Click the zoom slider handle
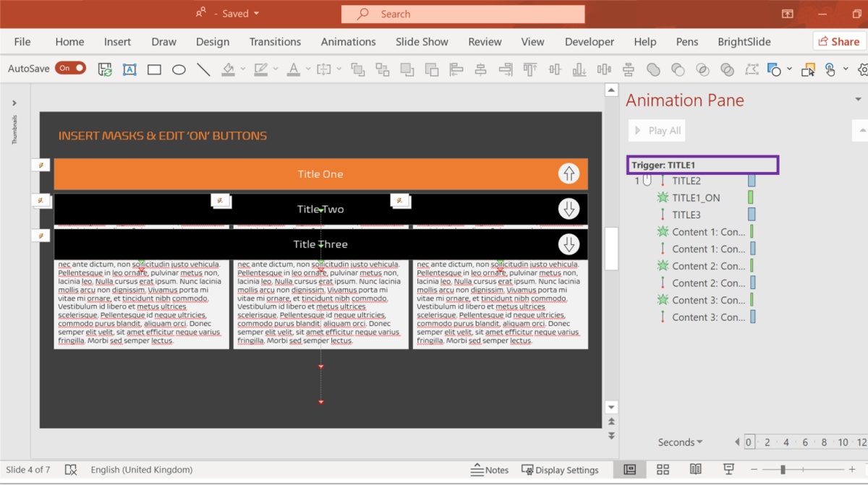Viewport: 868px width, 488px height. (x=783, y=470)
